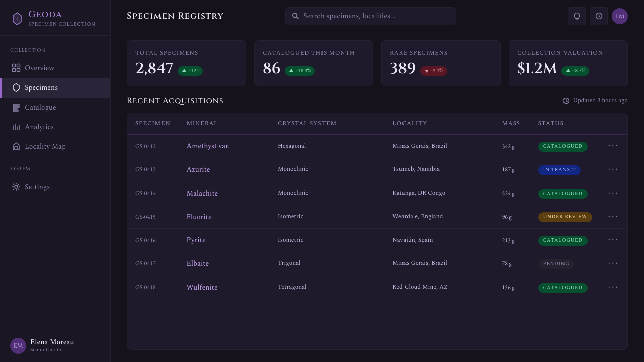Image resolution: width=644 pixels, height=362 pixels.
Task: Open row options menu for Fluorite
Action: 613,217
